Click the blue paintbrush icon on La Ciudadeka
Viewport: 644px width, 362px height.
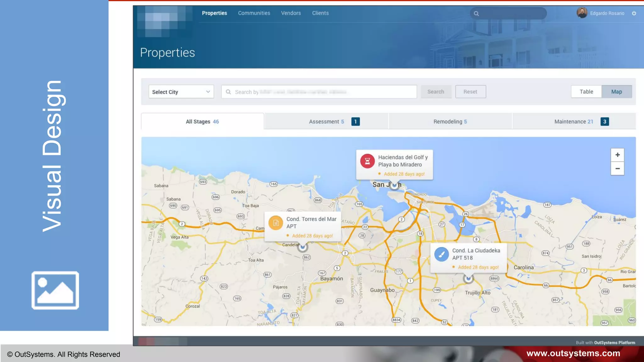click(441, 254)
